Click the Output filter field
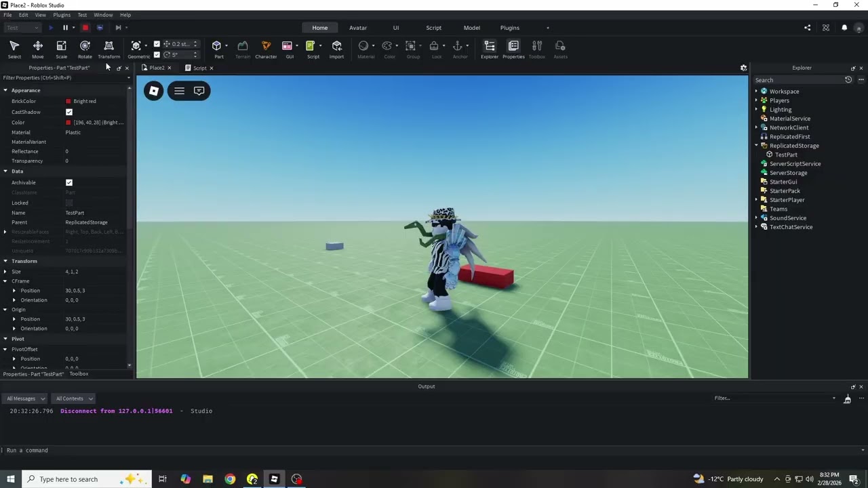This screenshot has width=868, height=488. (773, 399)
